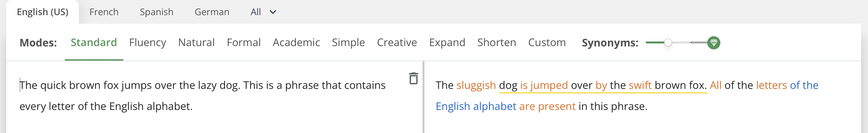The height and width of the screenshot is (133, 868).
Task: Select the Spanish language tab
Action: 157,12
